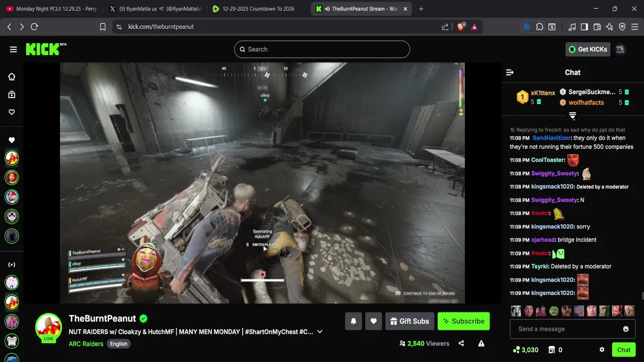Screen dimensions: 644x362
Task: Click the English language tag
Action: pos(119,344)
